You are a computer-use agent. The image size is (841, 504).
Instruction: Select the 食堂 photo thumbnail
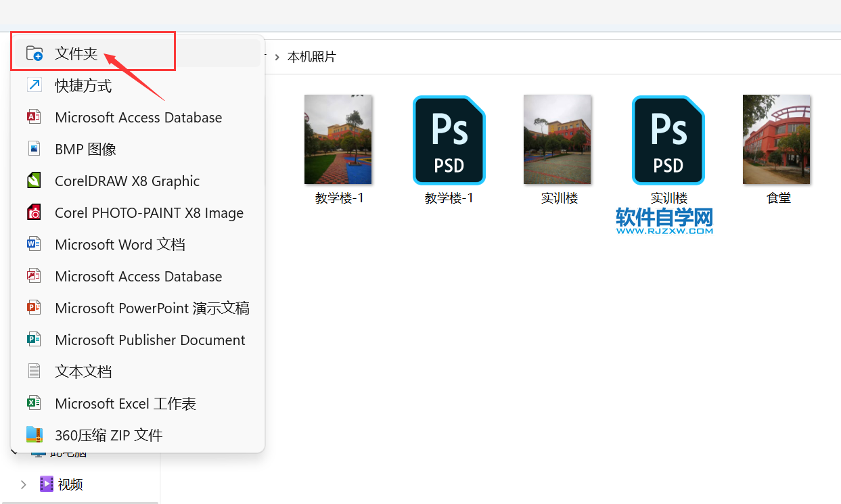[777, 140]
